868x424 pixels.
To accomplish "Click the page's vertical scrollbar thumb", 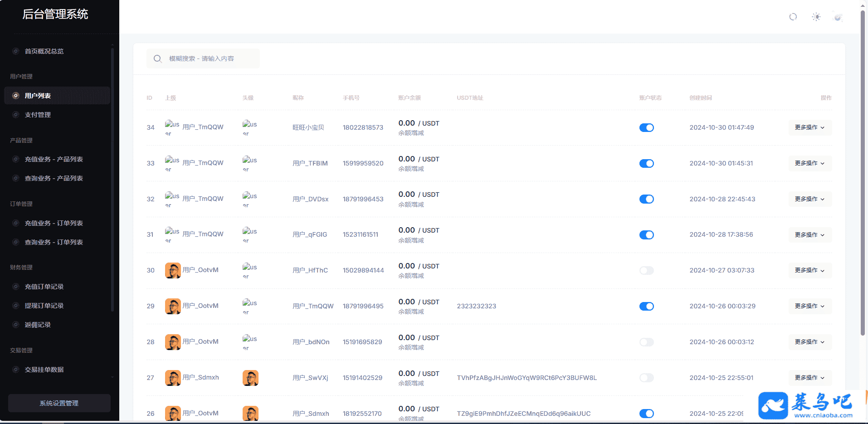I will pyautogui.click(x=863, y=172).
